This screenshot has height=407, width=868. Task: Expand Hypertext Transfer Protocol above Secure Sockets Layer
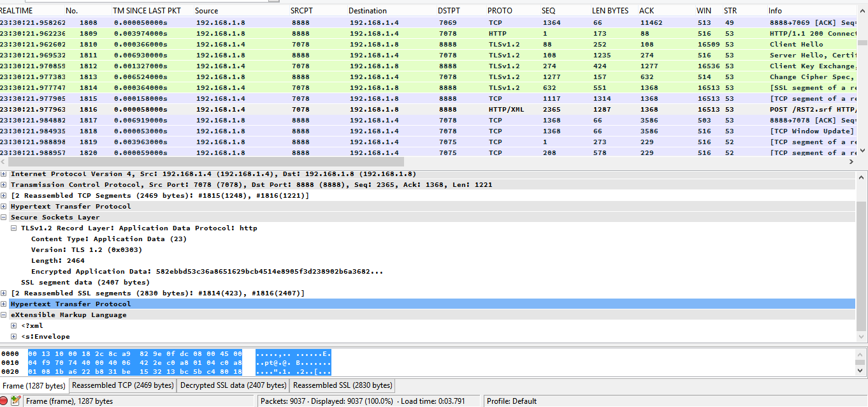[x=4, y=207]
